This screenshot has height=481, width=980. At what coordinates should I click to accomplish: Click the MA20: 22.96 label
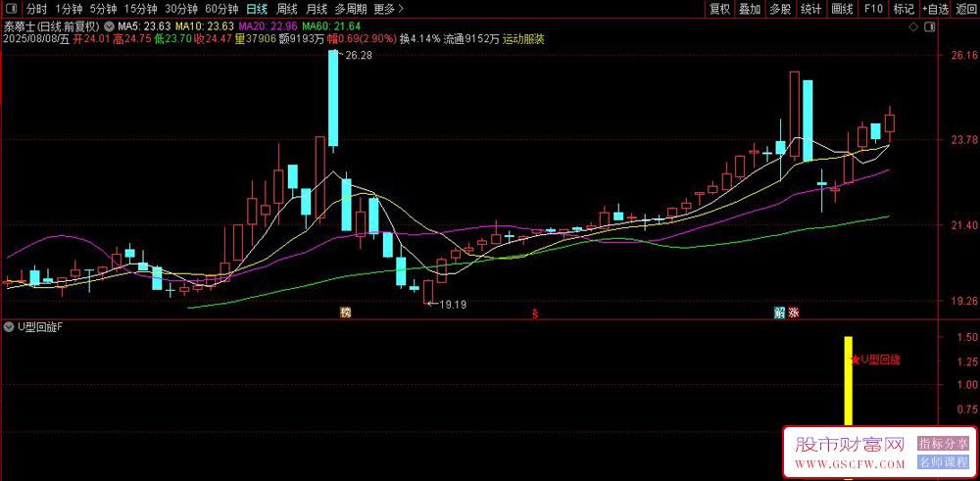(x=269, y=26)
